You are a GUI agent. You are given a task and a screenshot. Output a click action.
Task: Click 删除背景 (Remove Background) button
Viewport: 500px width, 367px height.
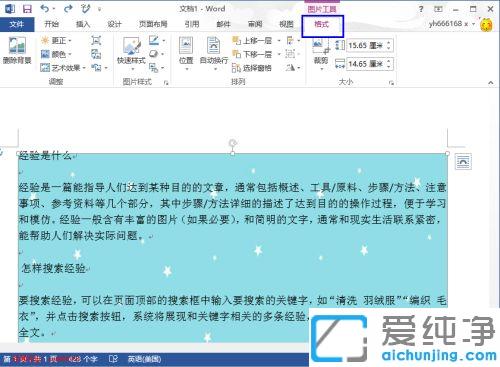pyautogui.click(x=17, y=50)
